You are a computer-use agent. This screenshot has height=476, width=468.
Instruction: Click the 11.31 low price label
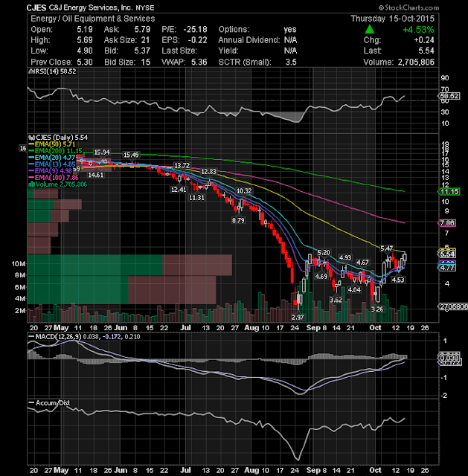point(196,198)
